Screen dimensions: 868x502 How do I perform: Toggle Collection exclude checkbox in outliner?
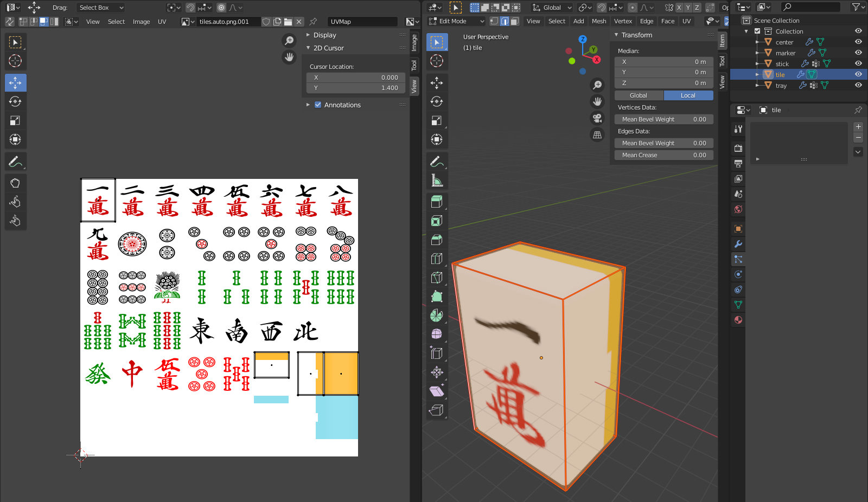(757, 31)
